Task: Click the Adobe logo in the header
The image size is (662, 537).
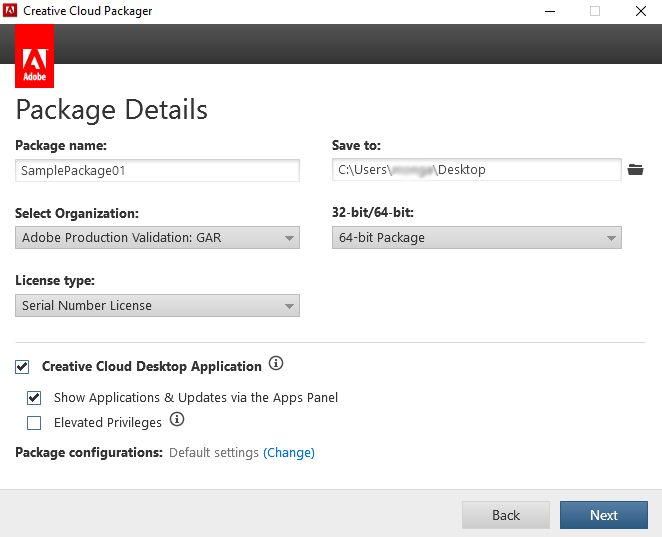Action: pyautogui.click(x=34, y=56)
